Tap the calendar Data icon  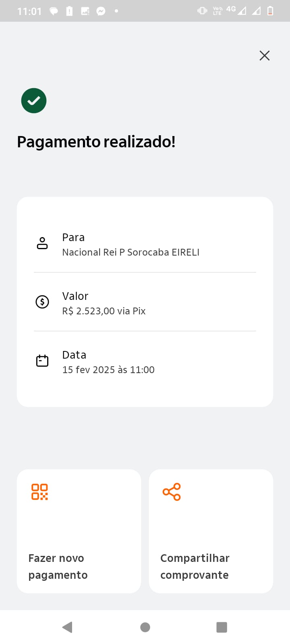pos(42,361)
